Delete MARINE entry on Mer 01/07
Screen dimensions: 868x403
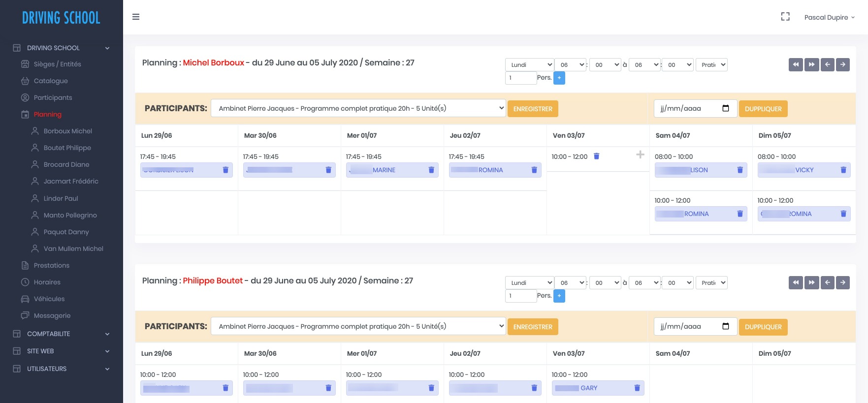[431, 170]
